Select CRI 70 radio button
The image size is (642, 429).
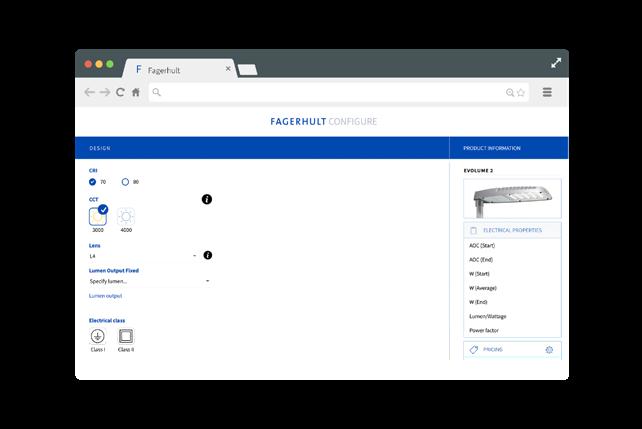coord(93,182)
